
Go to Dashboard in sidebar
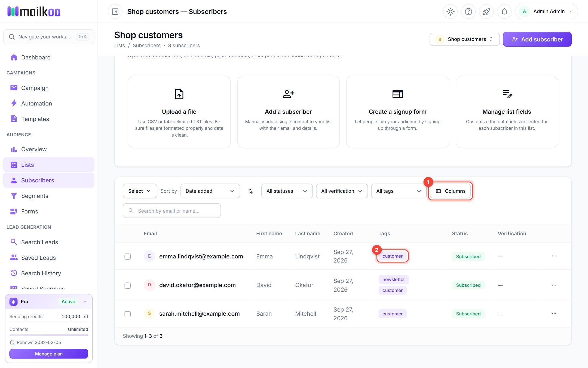pos(49,58)
